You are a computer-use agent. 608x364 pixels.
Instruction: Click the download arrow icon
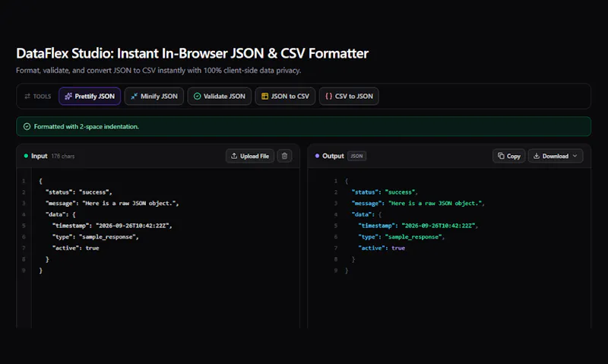(537, 156)
